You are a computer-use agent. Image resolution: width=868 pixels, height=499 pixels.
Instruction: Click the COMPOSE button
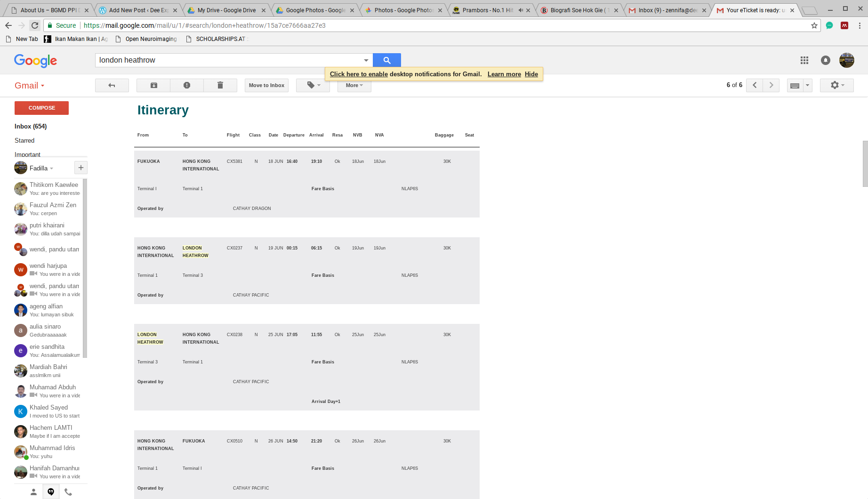(x=41, y=108)
